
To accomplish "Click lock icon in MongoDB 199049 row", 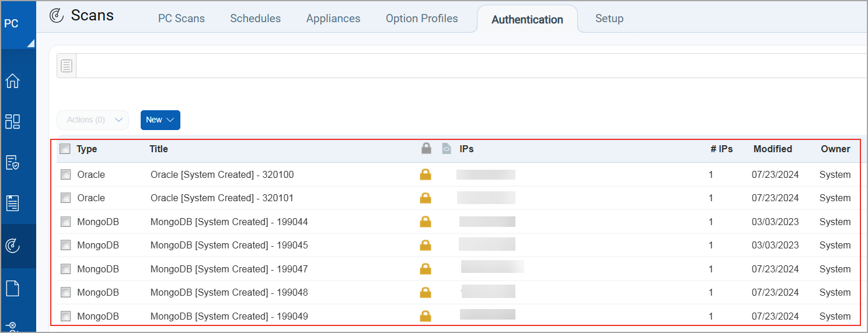I will (x=426, y=316).
